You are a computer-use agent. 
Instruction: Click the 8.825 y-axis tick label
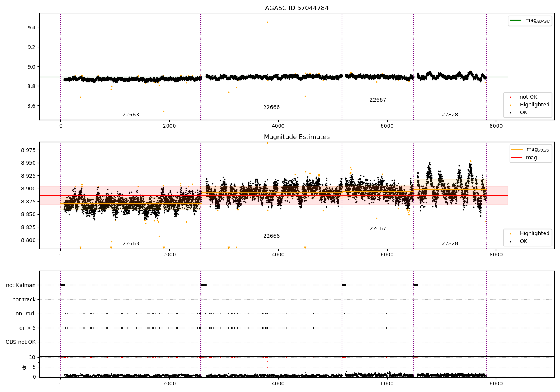pos(28,227)
